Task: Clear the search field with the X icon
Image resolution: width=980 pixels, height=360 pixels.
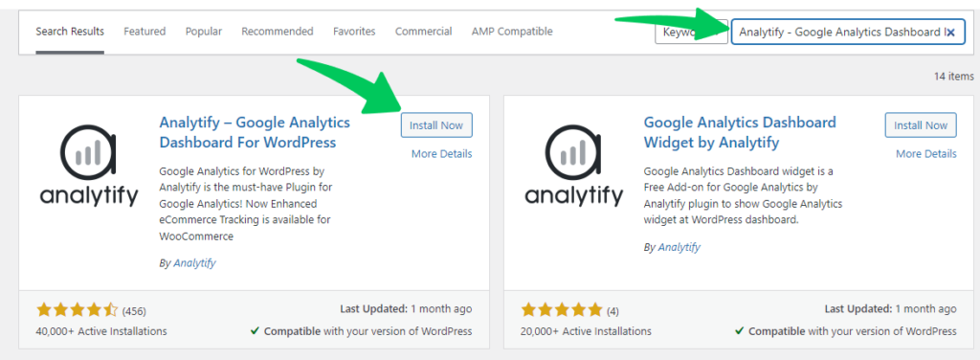Action: tap(950, 33)
